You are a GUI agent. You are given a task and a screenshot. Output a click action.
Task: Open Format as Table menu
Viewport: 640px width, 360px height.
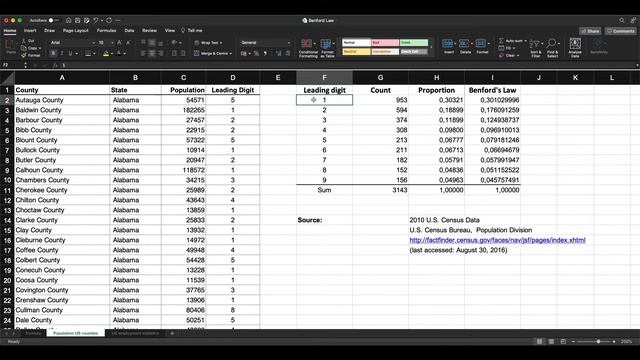(x=327, y=48)
